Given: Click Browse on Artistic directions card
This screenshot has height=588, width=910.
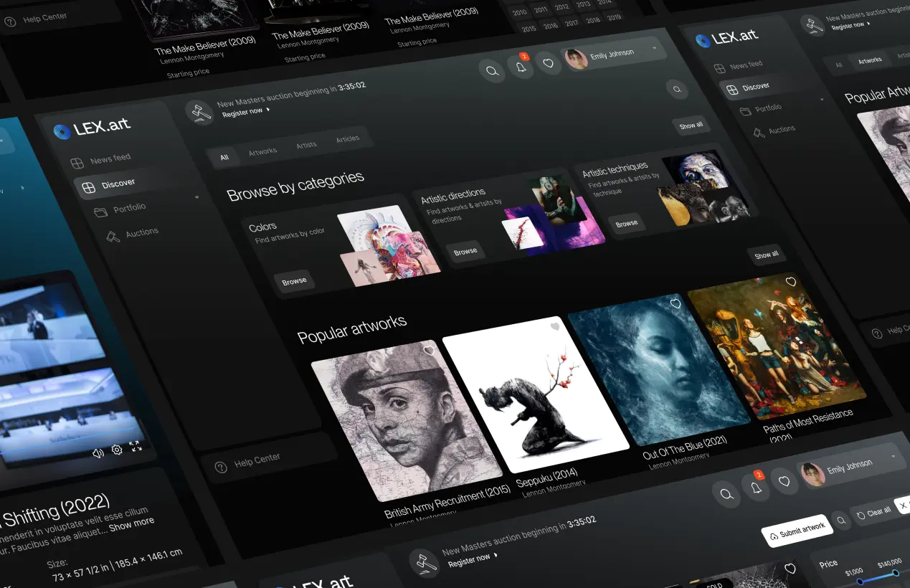Looking at the screenshot, I should point(465,251).
